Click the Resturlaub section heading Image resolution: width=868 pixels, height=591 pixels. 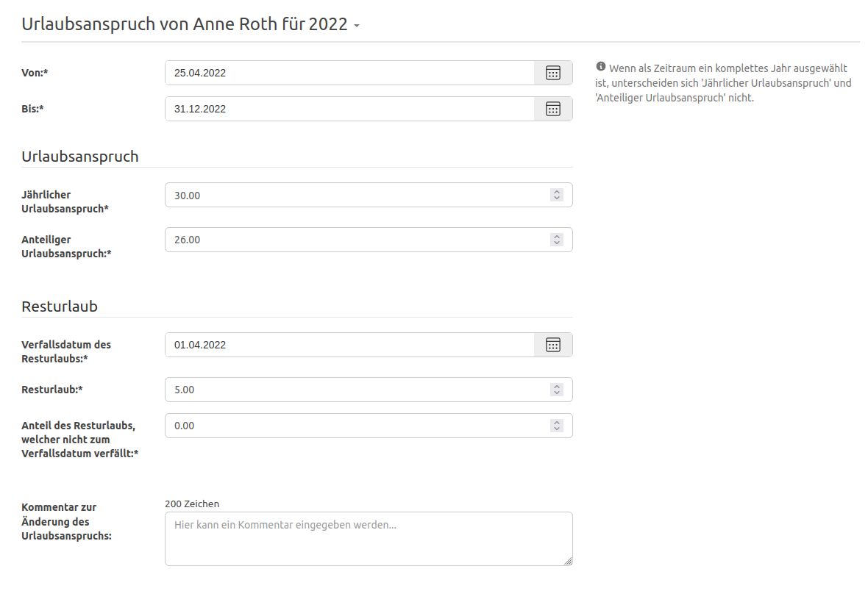pyautogui.click(x=60, y=306)
